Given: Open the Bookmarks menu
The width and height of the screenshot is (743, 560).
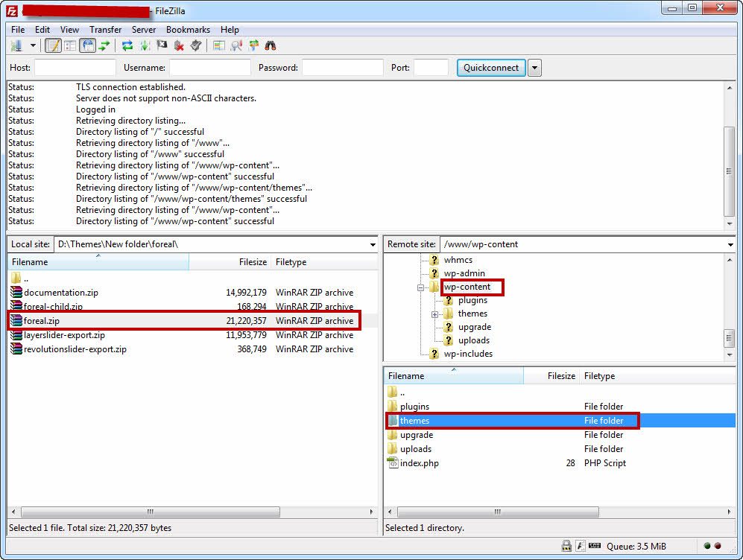Looking at the screenshot, I should [188, 29].
